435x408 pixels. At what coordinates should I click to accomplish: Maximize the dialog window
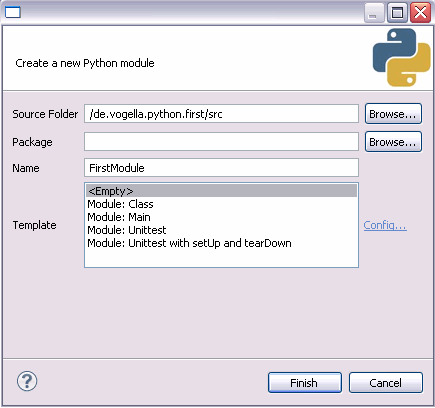click(397, 13)
